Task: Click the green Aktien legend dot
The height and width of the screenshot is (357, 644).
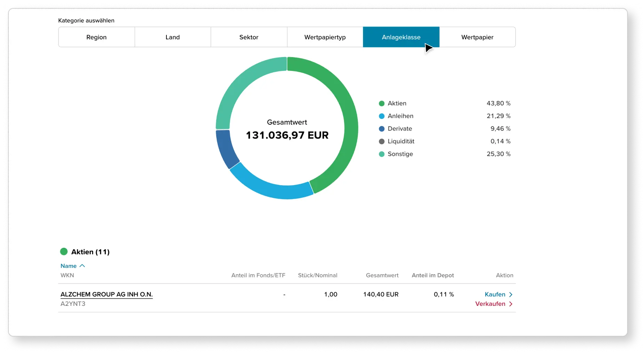Action: (x=382, y=103)
